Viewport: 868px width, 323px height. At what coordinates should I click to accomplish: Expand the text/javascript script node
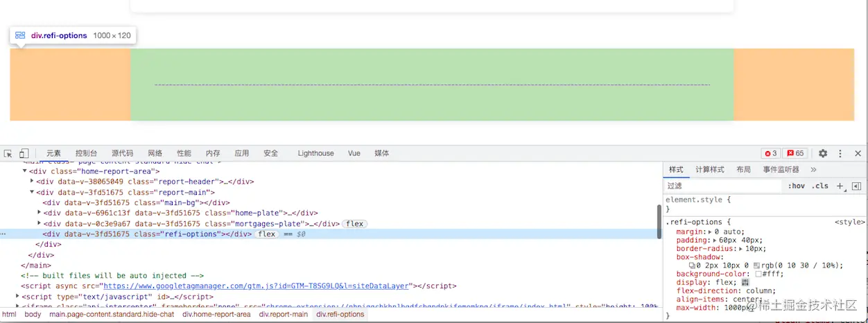17,296
